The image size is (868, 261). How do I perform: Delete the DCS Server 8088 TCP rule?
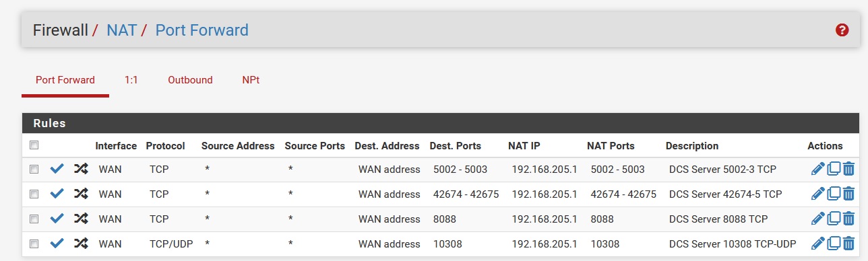(x=848, y=219)
